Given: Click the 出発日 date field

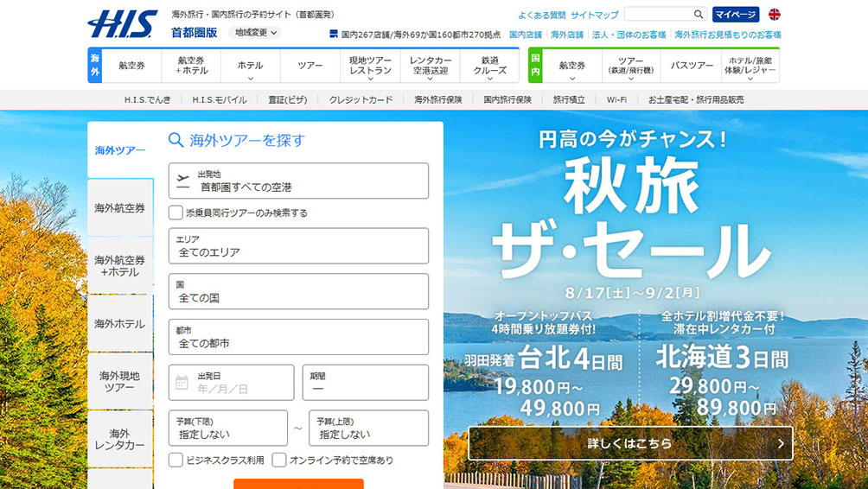Looking at the screenshot, I should (x=232, y=382).
